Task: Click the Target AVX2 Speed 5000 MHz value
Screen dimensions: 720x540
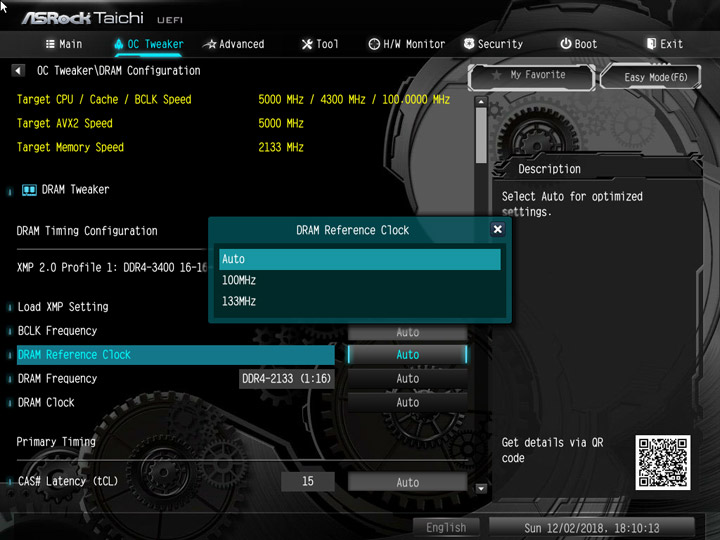Action: pyautogui.click(x=281, y=124)
